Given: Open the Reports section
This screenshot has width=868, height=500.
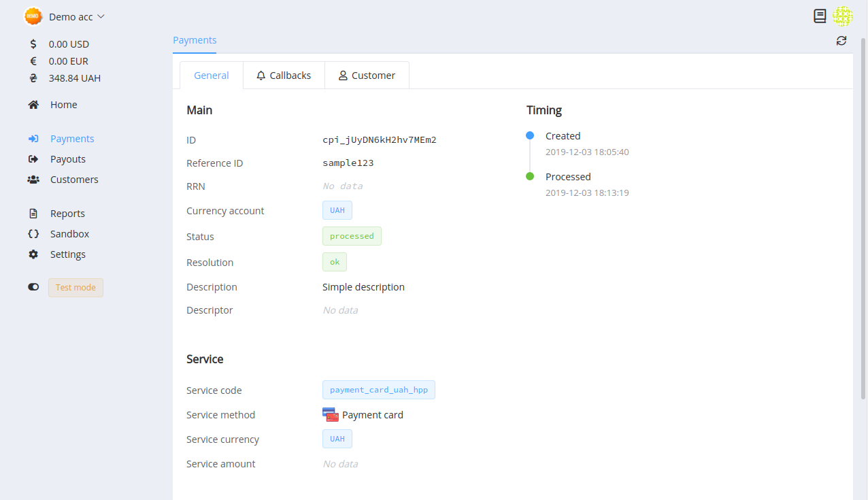Looking at the screenshot, I should (67, 213).
